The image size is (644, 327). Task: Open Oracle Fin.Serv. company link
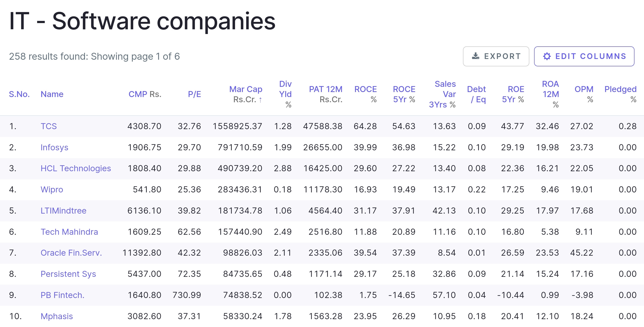(71, 253)
